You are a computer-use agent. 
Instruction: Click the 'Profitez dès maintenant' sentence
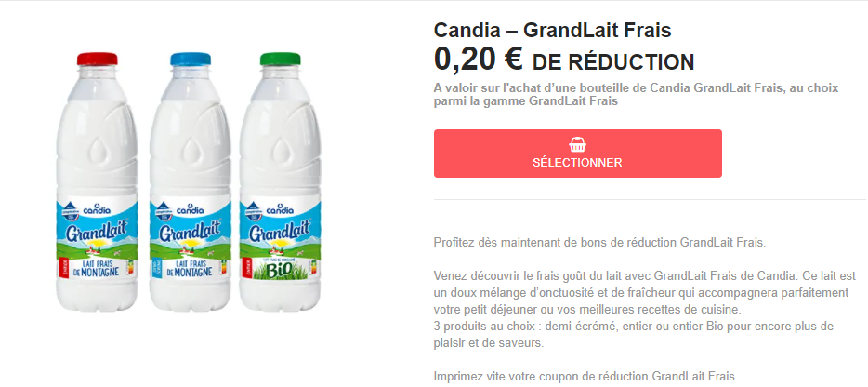click(599, 242)
